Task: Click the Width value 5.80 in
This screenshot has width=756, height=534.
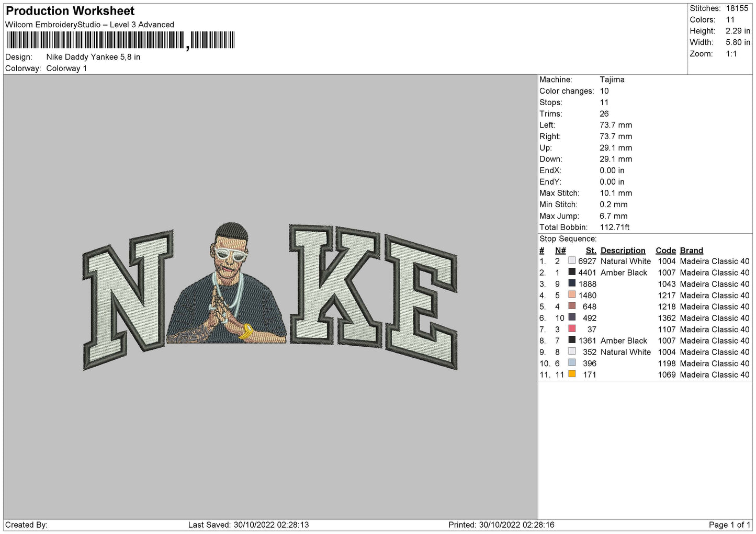Action: pos(738,42)
